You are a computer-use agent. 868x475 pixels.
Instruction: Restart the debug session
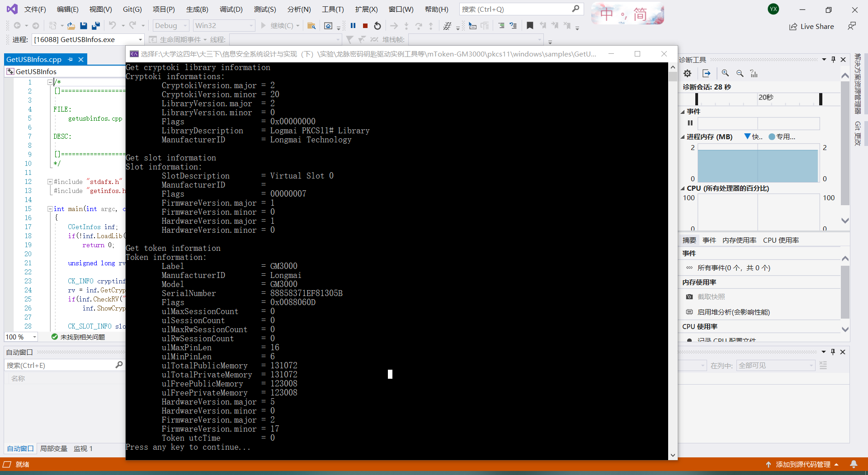pyautogui.click(x=377, y=26)
